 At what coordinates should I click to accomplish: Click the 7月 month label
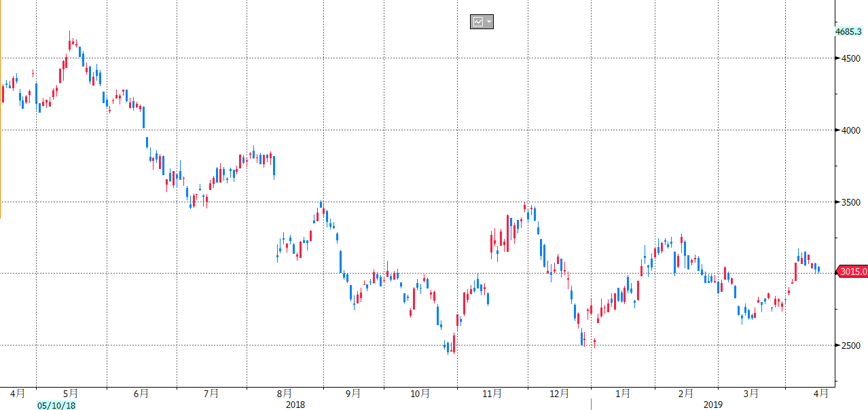(211, 393)
